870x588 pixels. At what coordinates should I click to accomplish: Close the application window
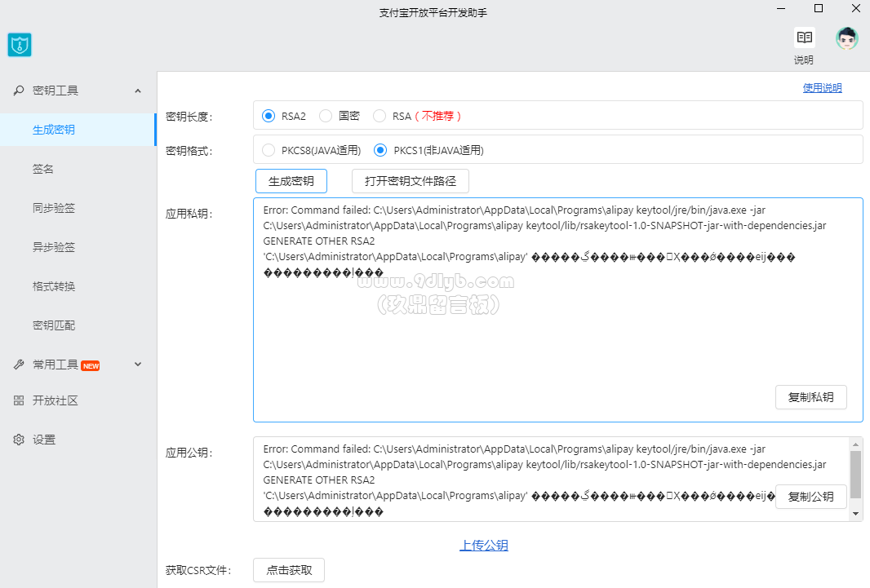pyautogui.click(x=855, y=8)
